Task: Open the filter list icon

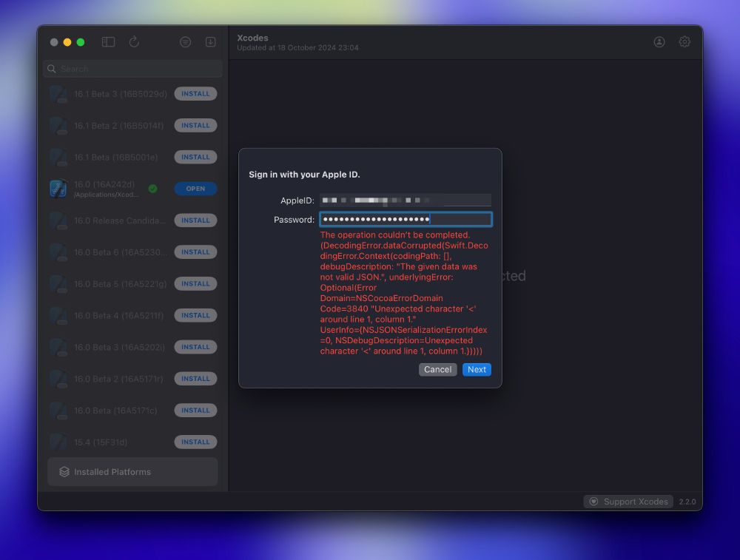Action: tap(186, 42)
